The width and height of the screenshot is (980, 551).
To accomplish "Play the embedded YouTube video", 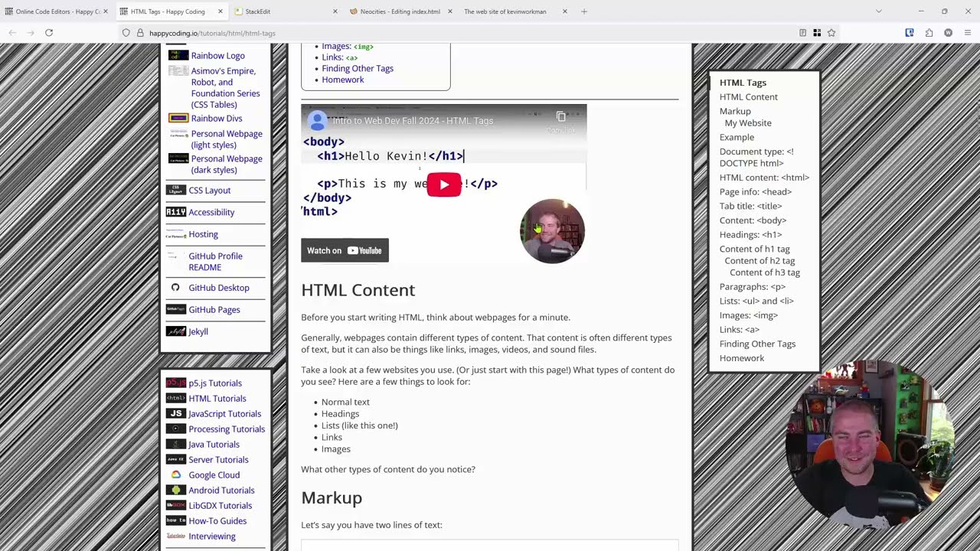I will click(444, 184).
